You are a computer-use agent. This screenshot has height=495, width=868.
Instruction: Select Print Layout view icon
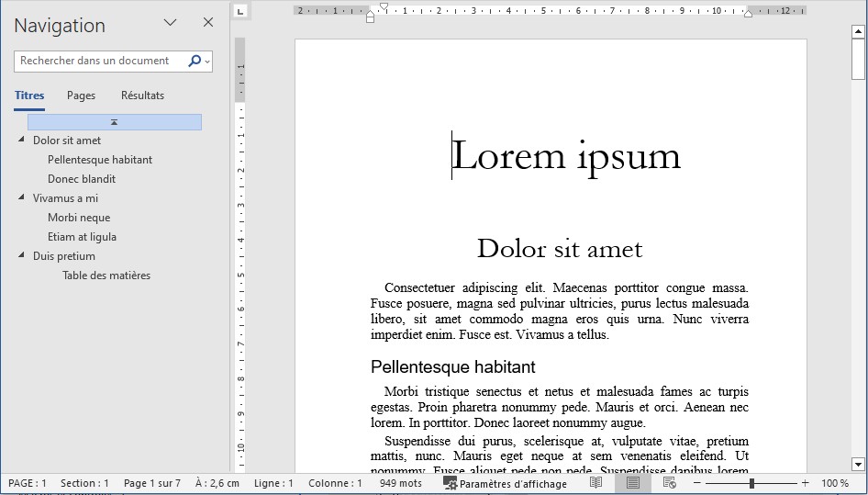pyautogui.click(x=633, y=483)
